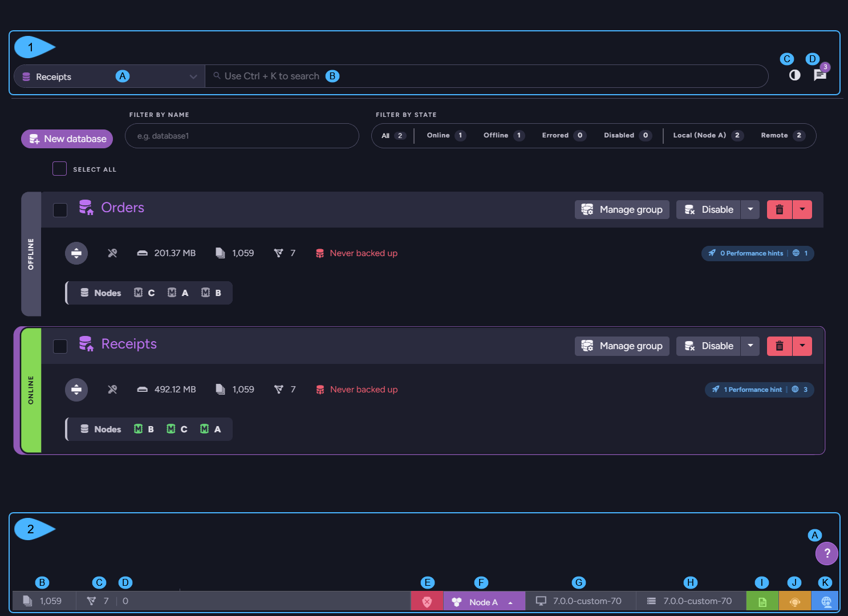848x616 pixels.
Task: Click the indexes count 7 in footer
Action: (x=98, y=601)
